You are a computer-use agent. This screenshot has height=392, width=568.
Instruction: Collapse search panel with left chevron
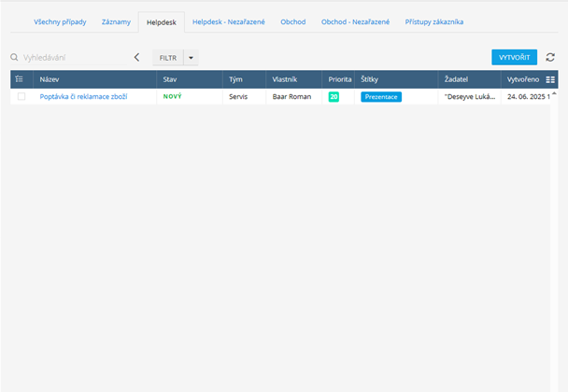(137, 58)
